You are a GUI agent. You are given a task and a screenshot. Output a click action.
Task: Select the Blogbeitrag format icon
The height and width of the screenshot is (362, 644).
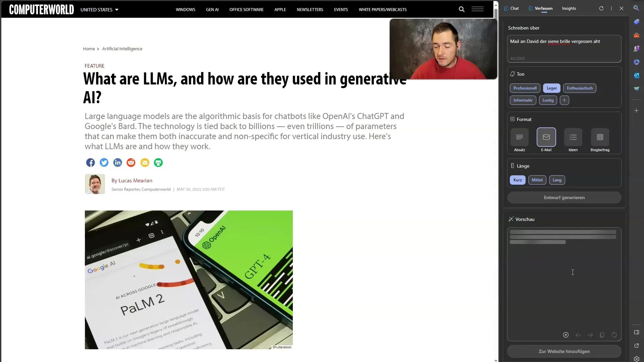click(600, 137)
